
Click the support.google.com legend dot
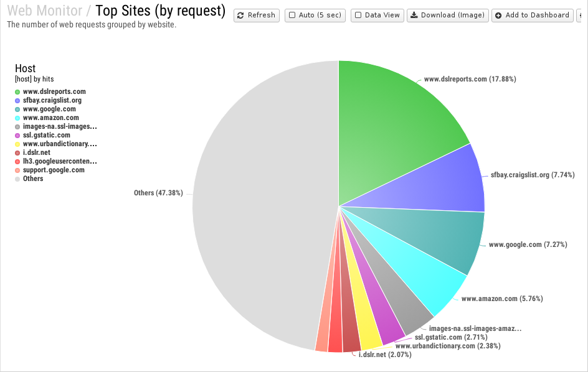click(17, 170)
